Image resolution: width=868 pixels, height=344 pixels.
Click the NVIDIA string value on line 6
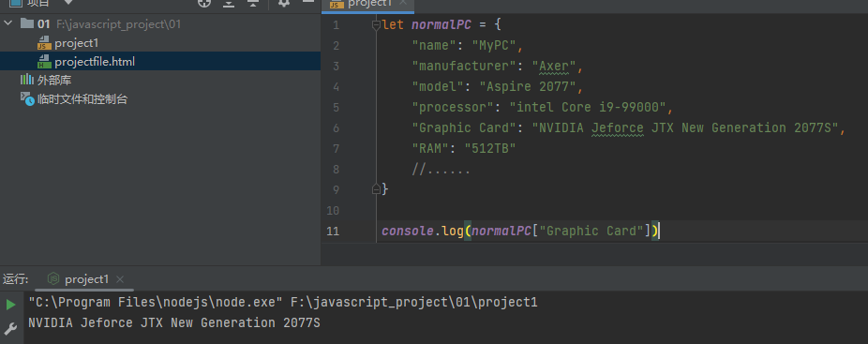pos(686,128)
